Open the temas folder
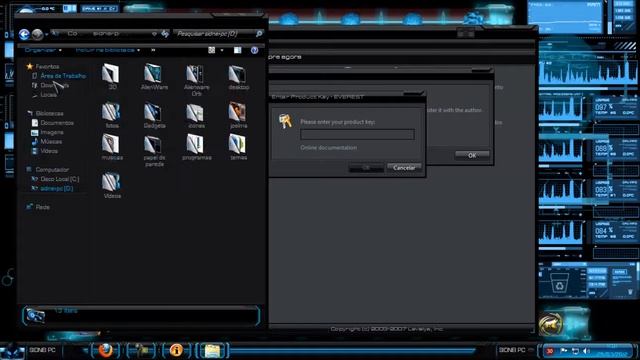The image size is (640, 360). [238, 147]
